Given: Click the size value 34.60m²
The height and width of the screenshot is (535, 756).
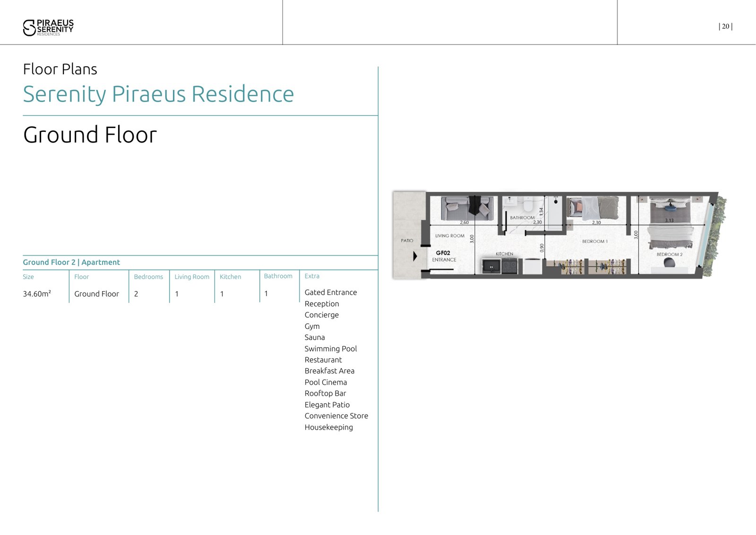Looking at the screenshot, I should click(37, 293).
